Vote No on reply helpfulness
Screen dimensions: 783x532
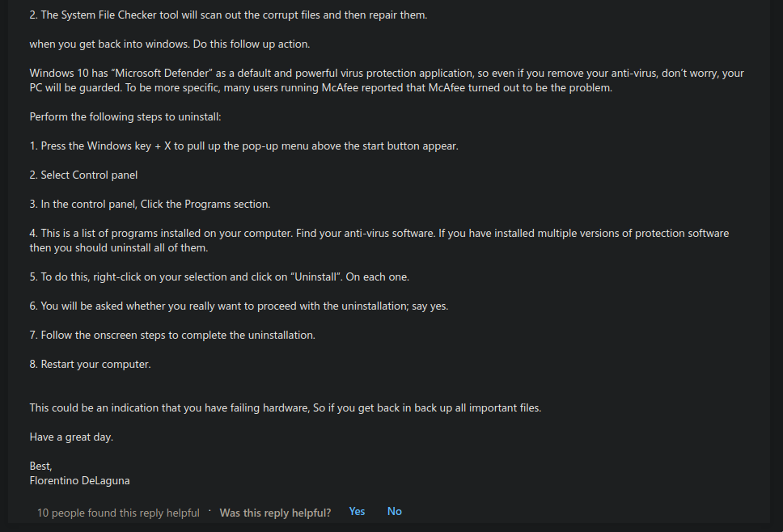[395, 512]
